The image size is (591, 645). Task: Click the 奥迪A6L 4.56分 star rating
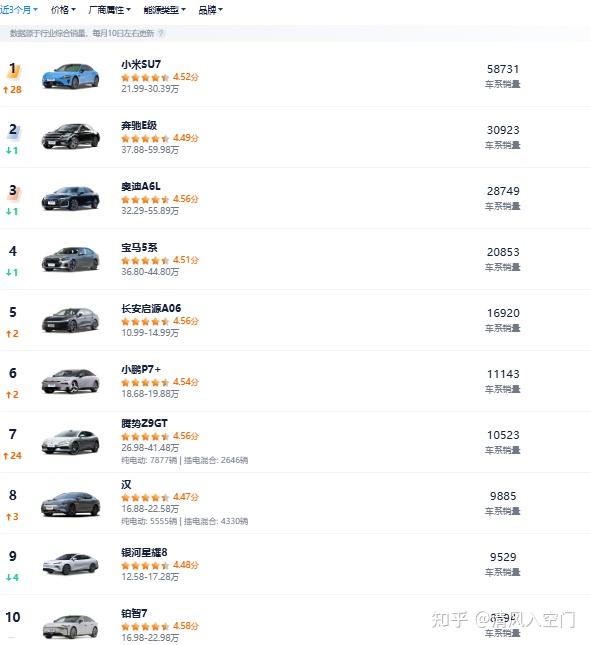[160, 199]
